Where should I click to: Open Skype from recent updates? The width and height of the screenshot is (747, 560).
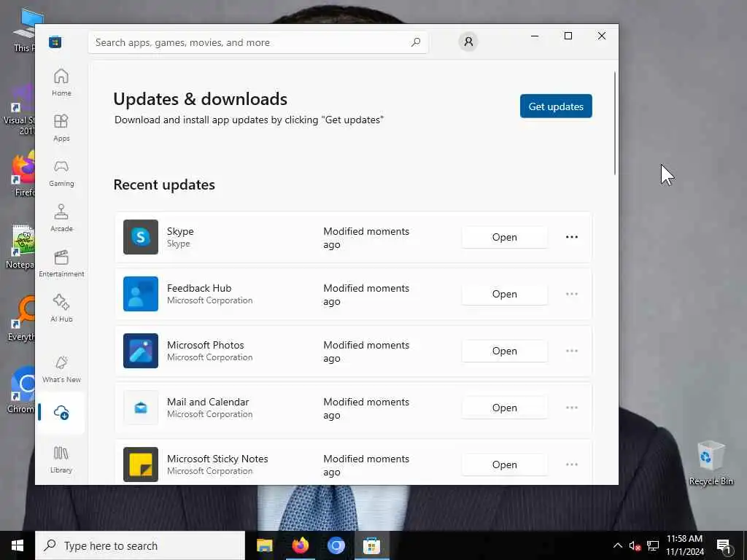click(x=505, y=237)
